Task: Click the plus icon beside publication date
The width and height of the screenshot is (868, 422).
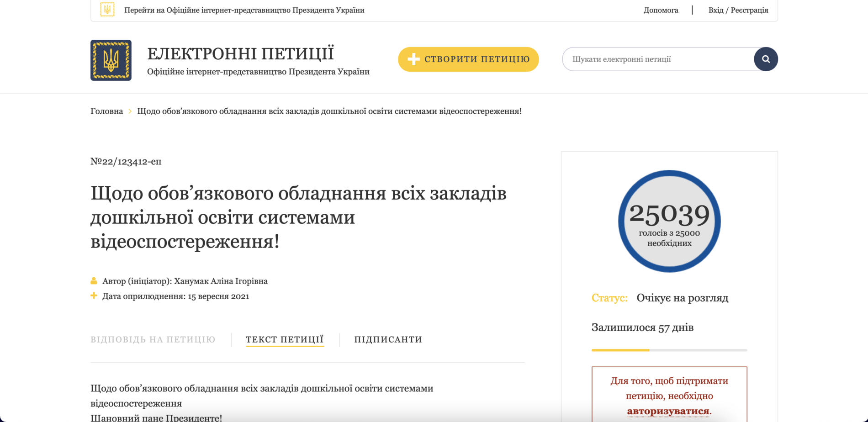Action: 94,295
